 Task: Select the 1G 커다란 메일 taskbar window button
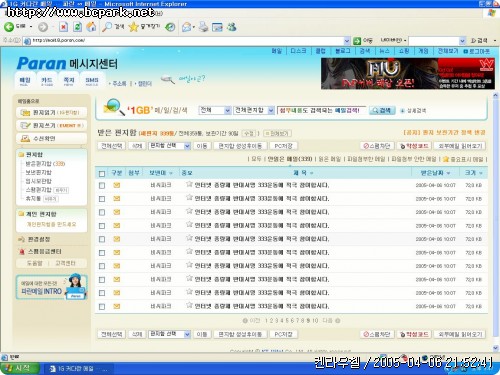pos(79,369)
